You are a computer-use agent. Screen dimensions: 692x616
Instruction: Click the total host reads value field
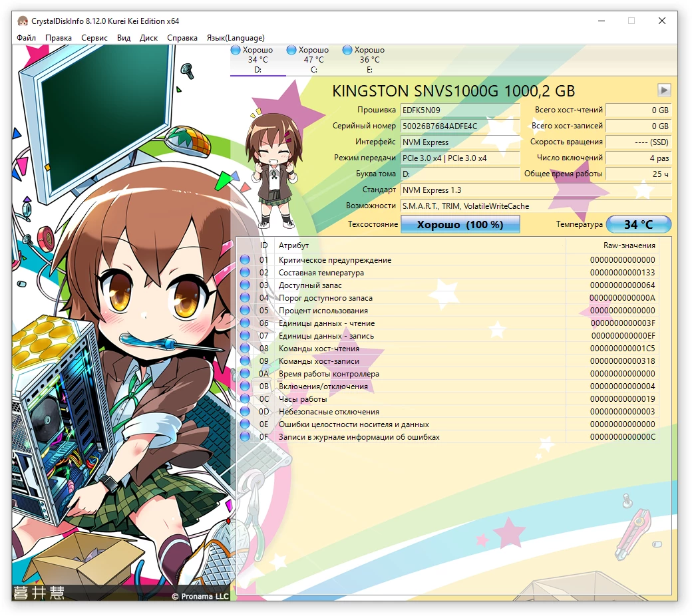(639, 110)
